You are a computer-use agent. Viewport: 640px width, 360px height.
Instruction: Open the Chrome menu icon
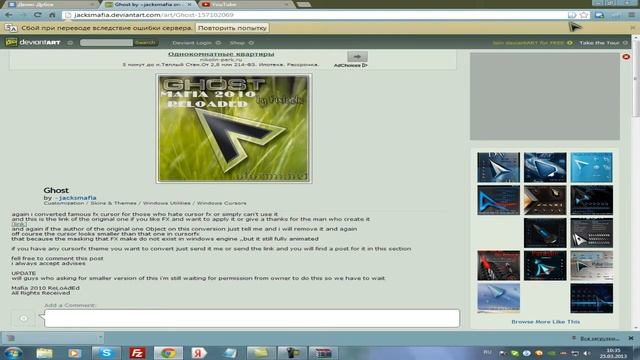tap(631, 15)
